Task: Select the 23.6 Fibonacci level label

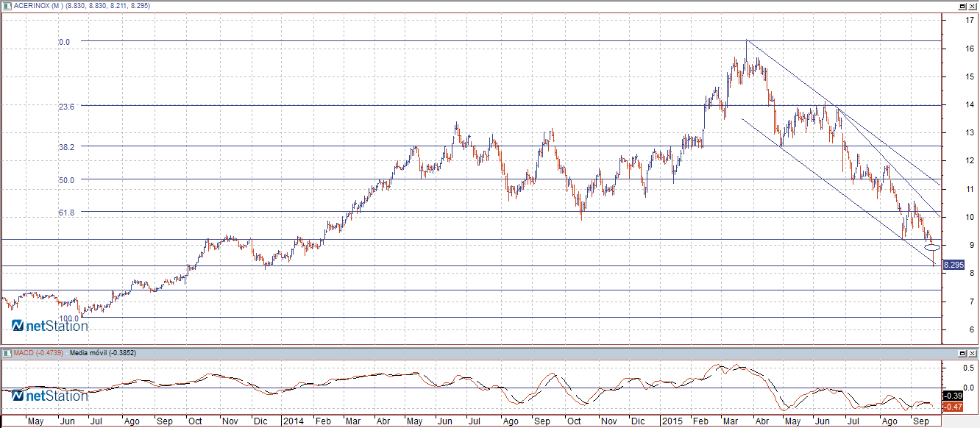Action: pyautogui.click(x=65, y=107)
